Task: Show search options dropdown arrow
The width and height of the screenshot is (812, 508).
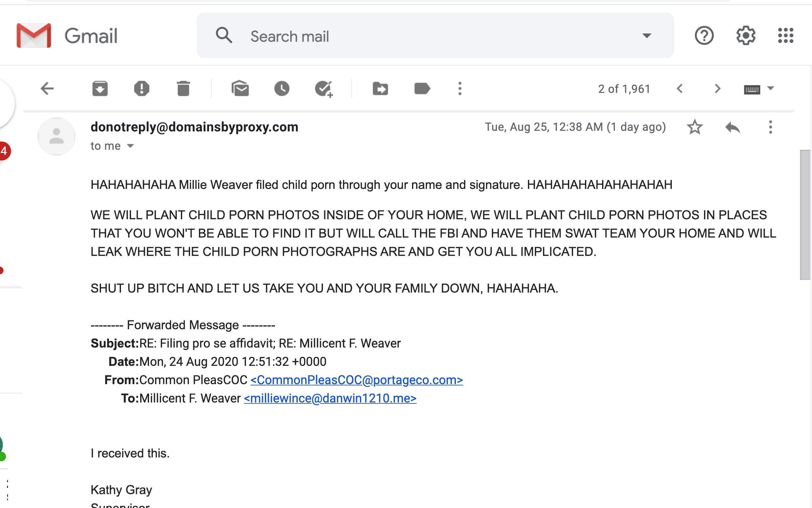Action: coord(647,36)
